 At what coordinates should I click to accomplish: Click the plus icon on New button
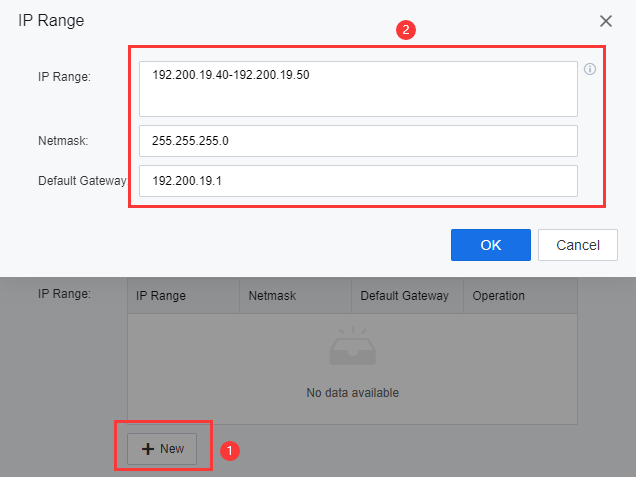pyautogui.click(x=148, y=449)
